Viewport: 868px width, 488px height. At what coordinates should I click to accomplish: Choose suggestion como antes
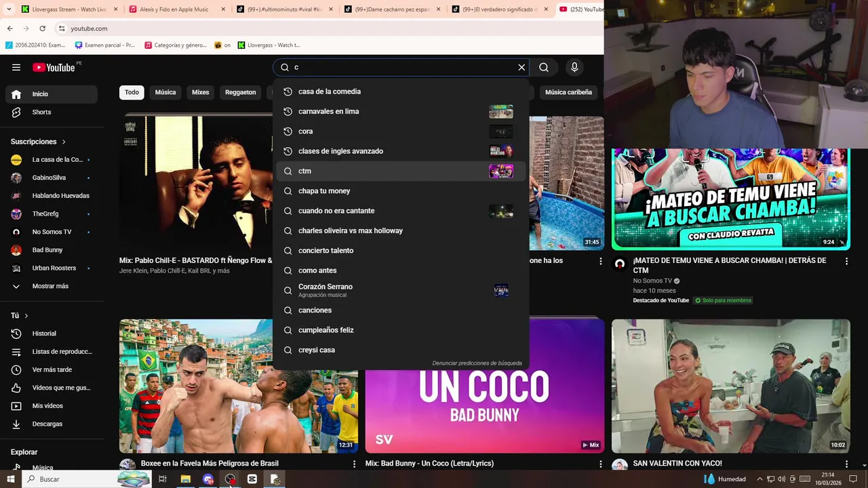[401, 270]
